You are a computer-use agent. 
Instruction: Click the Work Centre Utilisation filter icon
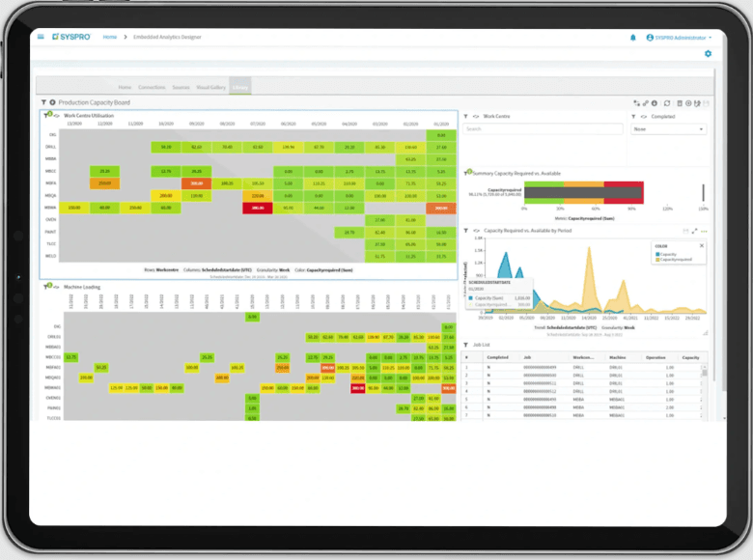47,115
